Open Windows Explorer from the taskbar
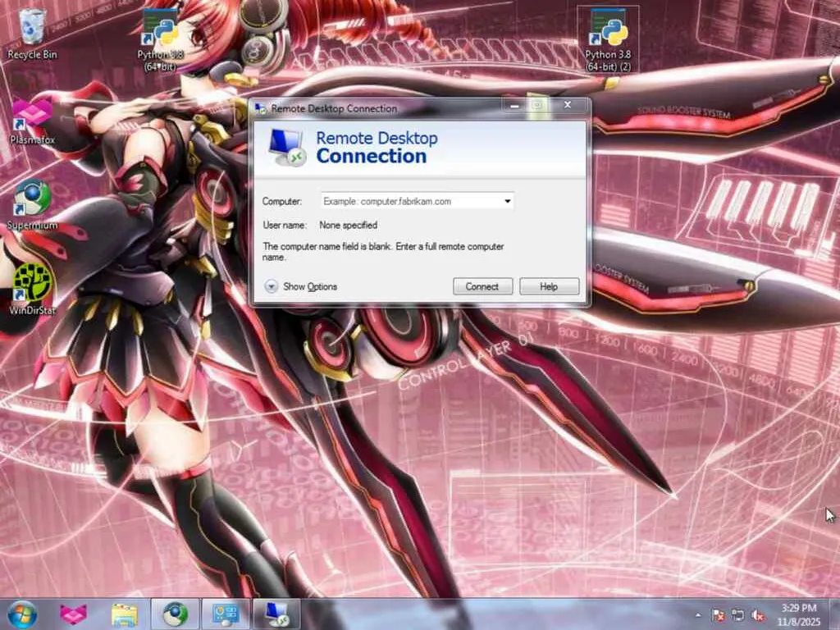 (x=125, y=614)
